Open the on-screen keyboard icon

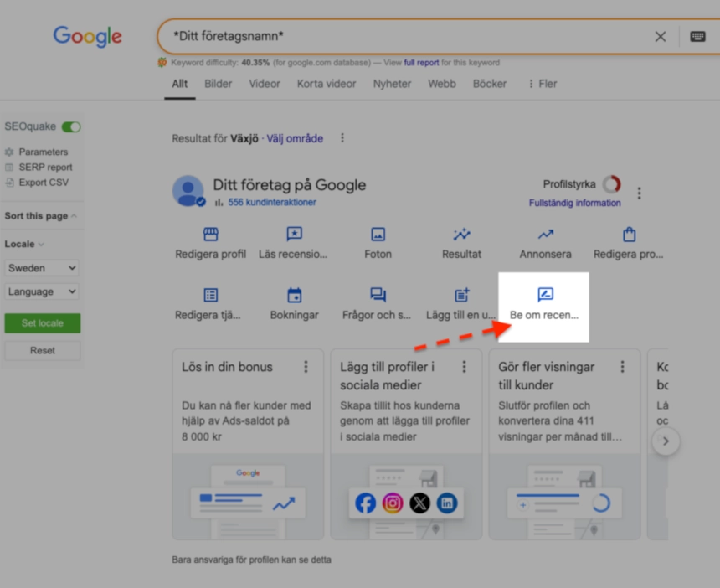697,36
